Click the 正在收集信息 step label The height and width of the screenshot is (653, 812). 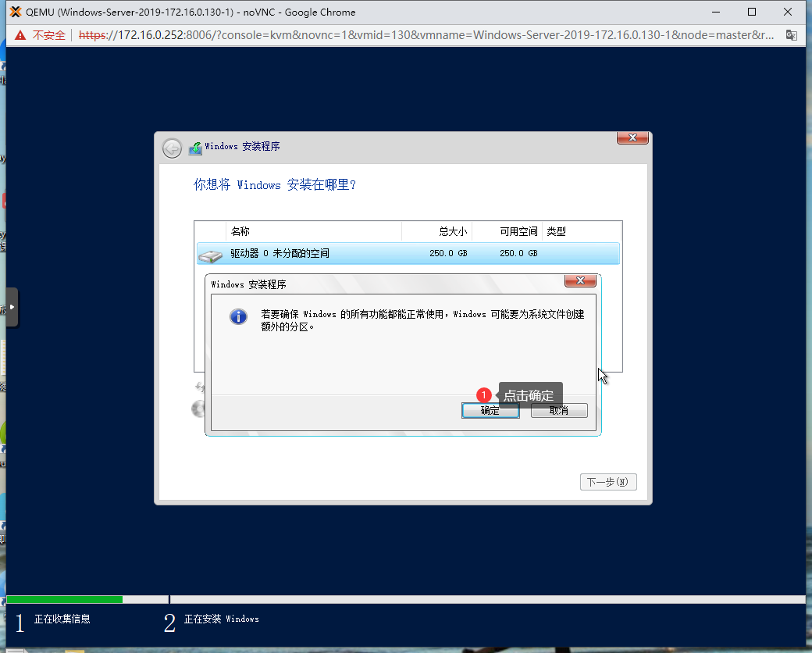[62, 619]
